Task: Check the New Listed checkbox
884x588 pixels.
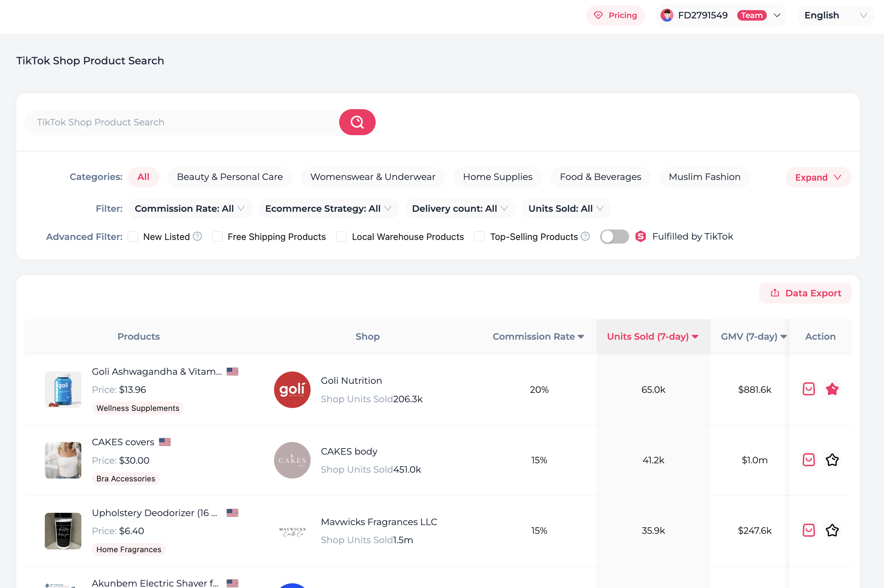Action: 133,237
